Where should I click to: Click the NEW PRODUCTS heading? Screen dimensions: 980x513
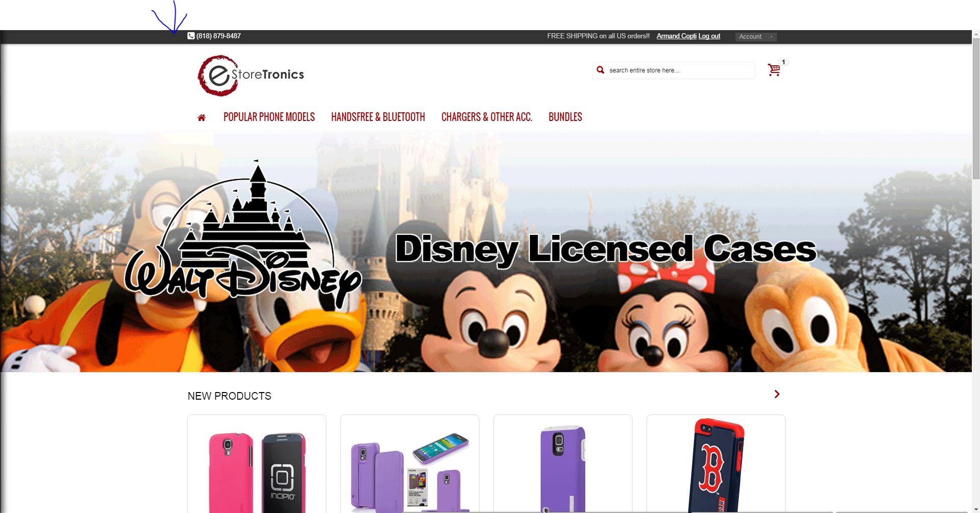tap(229, 396)
